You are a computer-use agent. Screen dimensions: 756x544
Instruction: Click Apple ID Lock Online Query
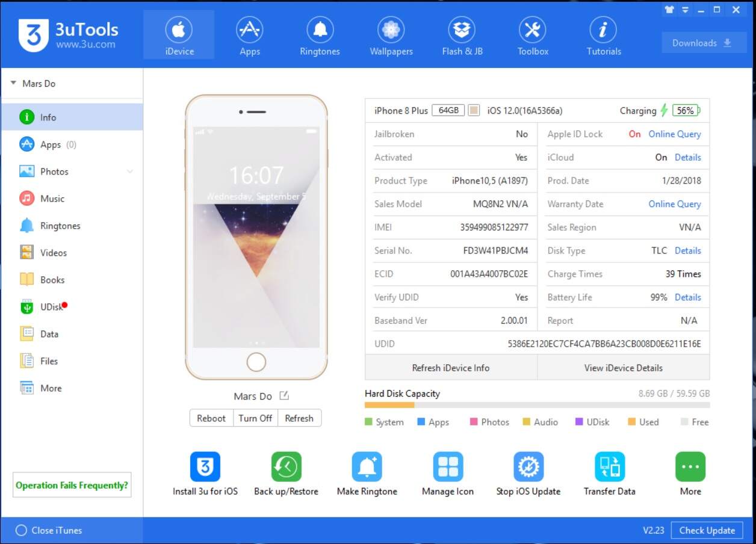tap(675, 134)
